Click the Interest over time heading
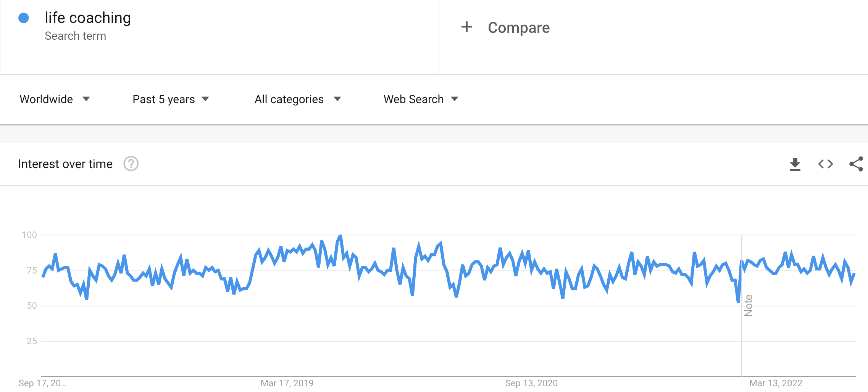 click(65, 164)
